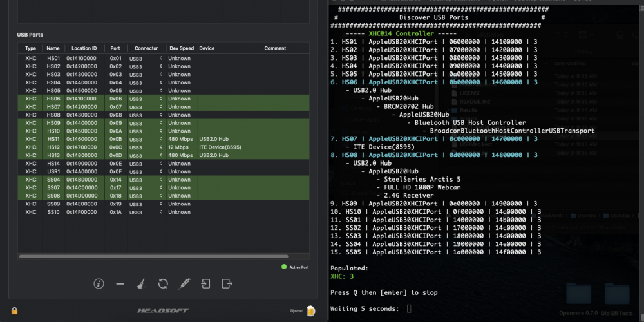
Task: Open connector dropdown for HS01 row
Action: point(146,59)
